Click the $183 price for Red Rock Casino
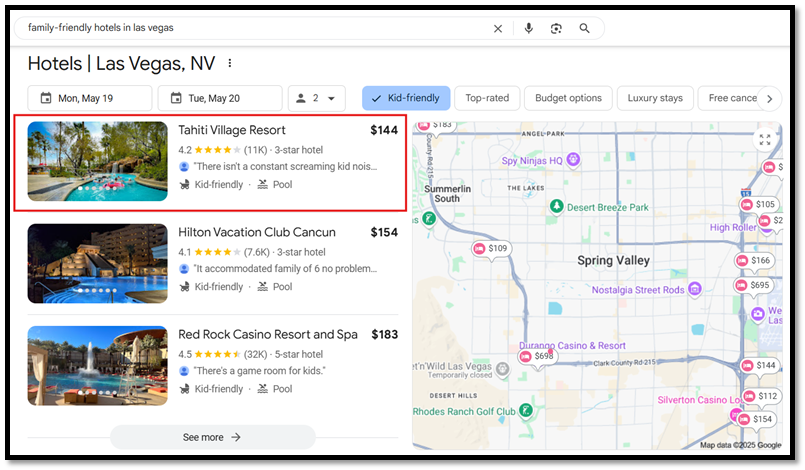 point(385,334)
